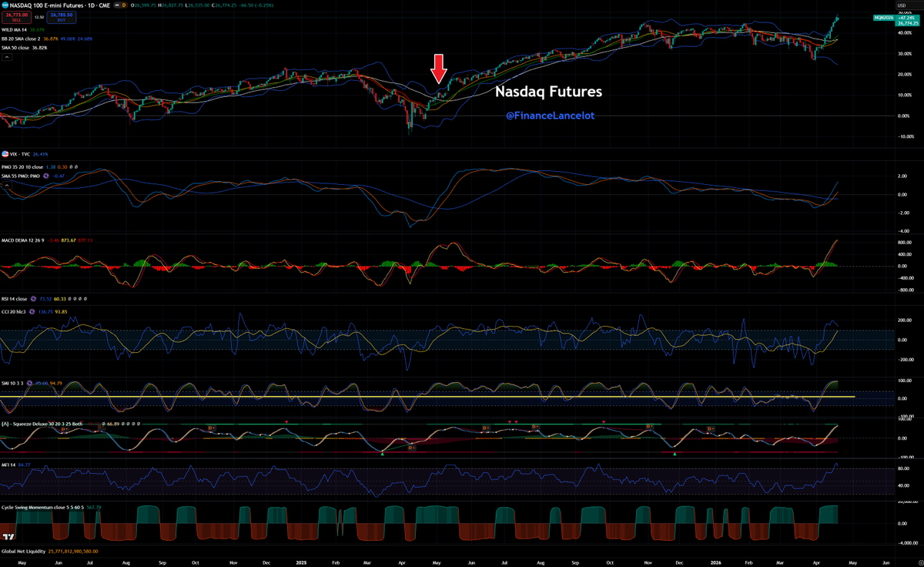Select the MFI 14 indicator legend
The height and width of the screenshot is (567, 924).
pos(9,465)
